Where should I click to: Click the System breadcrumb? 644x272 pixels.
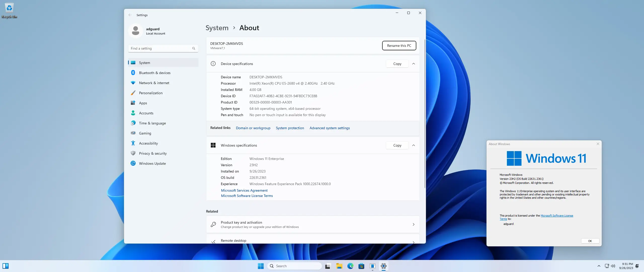coord(217,28)
